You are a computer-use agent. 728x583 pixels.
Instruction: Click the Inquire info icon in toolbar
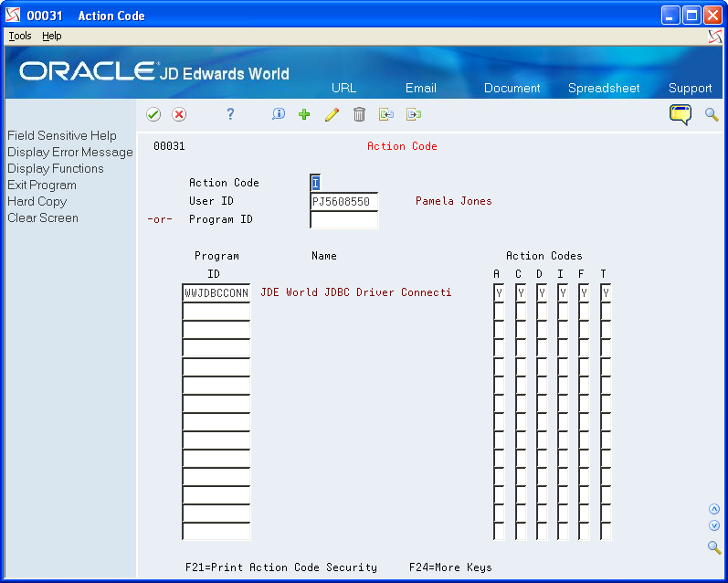click(x=278, y=114)
